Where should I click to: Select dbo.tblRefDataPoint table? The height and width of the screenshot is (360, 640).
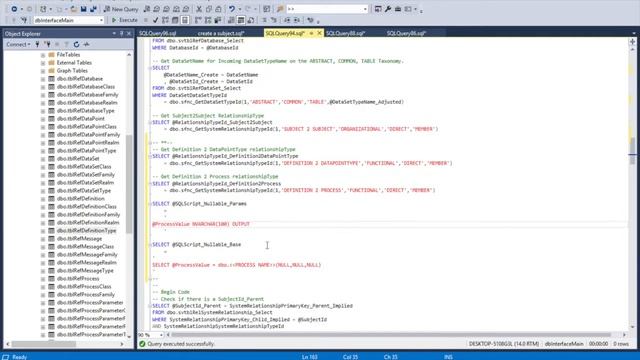pyautogui.click(x=80, y=119)
